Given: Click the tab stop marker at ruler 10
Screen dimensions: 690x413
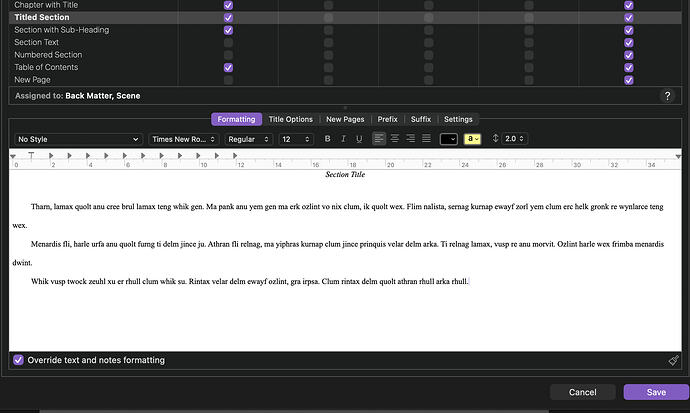Looking at the screenshot, I should 198,155.
